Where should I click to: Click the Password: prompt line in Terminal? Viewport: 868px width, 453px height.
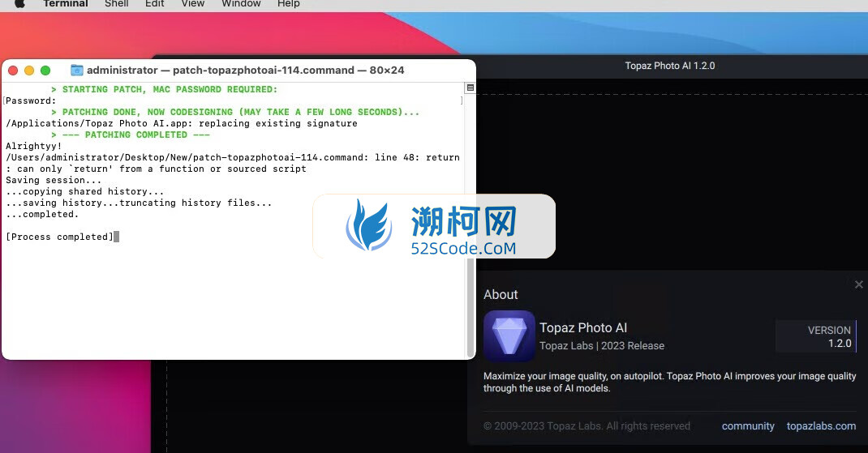31,100
